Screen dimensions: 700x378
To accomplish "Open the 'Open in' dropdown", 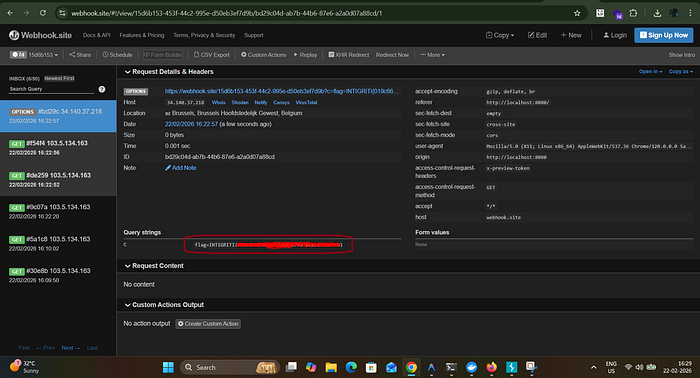I will coord(650,71).
